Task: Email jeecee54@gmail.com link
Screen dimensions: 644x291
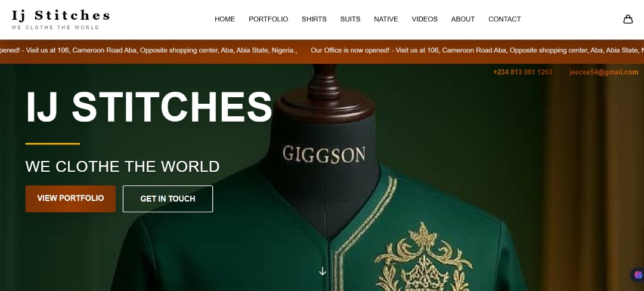Action: tap(603, 72)
